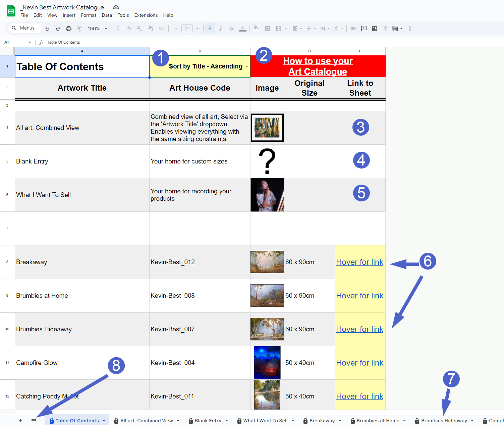The image size is (504, 425).
Task: Switch to What I Want To Sell tab
Action: coord(265,421)
